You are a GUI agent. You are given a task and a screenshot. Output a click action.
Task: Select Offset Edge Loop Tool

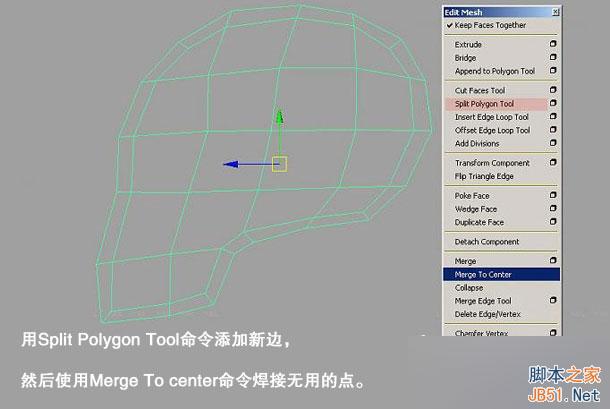(493, 130)
